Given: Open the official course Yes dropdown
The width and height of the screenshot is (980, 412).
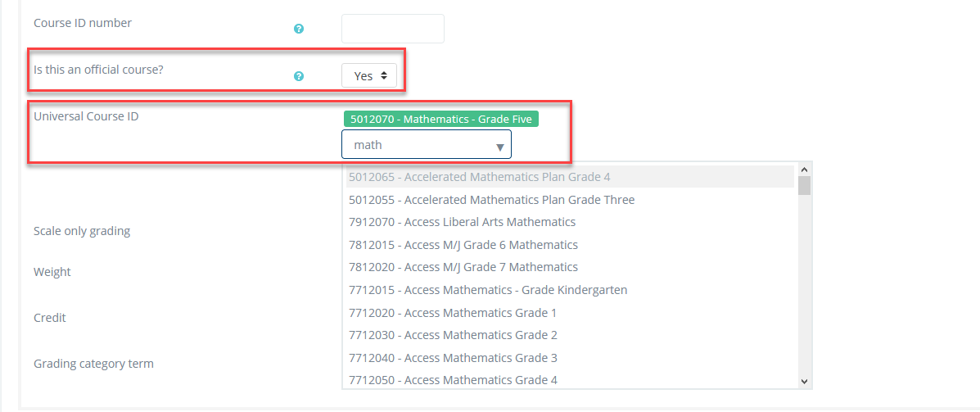Looking at the screenshot, I should [369, 76].
